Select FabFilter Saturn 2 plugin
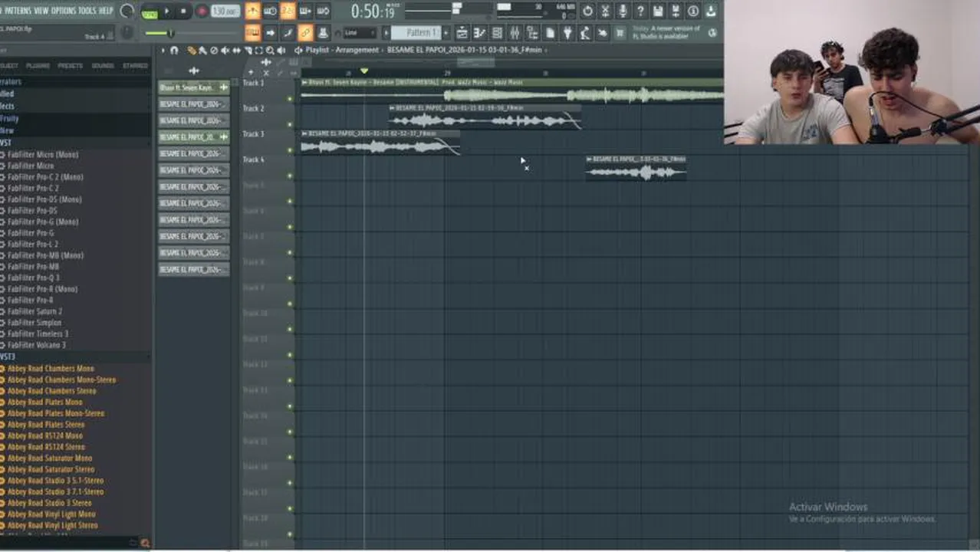 click(x=35, y=311)
